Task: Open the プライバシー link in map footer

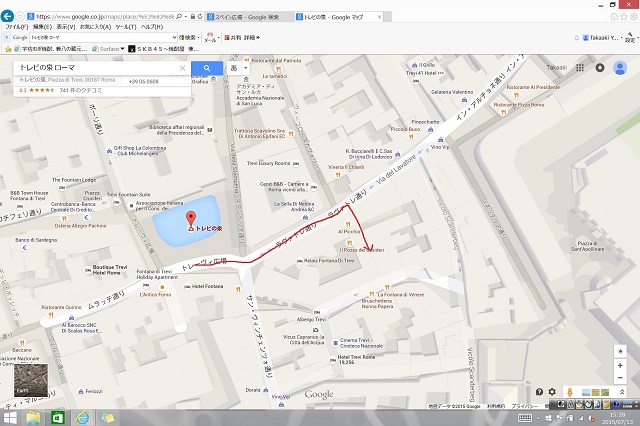Action: pyautogui.click(x=524, y=406)
